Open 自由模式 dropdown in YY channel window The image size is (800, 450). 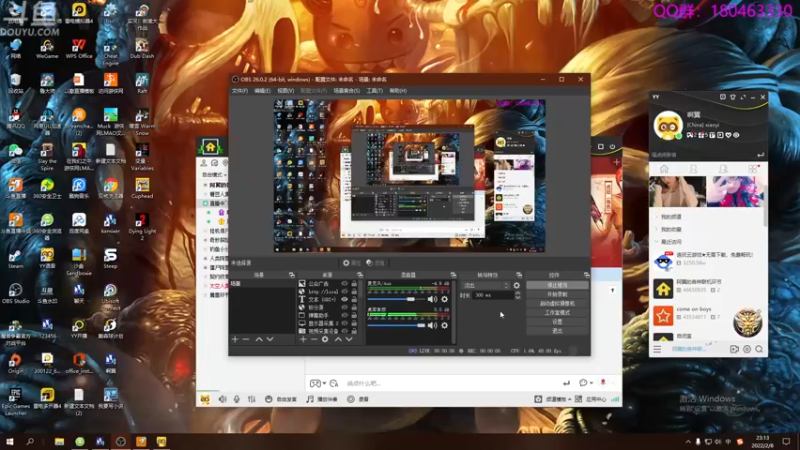point(215,174)
